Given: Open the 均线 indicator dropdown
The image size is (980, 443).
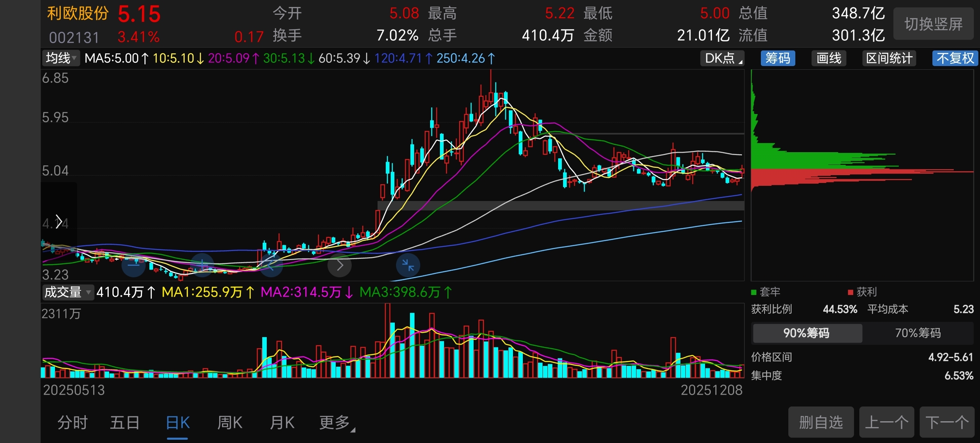Looking at the screenshot, I should point(61,58).
